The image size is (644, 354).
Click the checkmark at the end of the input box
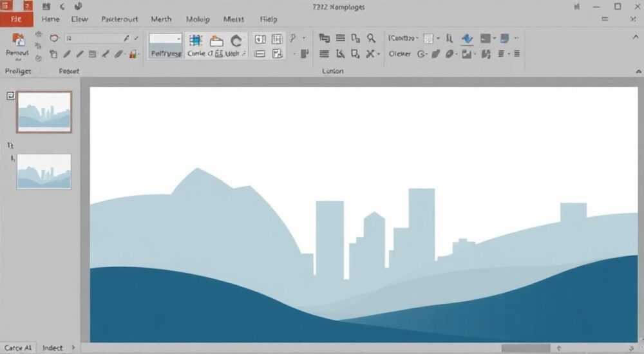136,38
